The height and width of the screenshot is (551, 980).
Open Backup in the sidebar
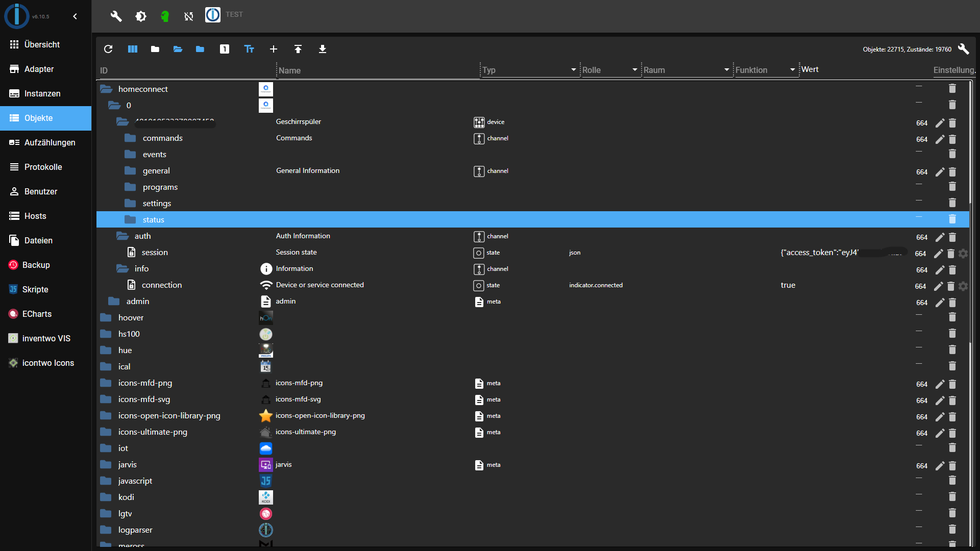tap(46, 265)
